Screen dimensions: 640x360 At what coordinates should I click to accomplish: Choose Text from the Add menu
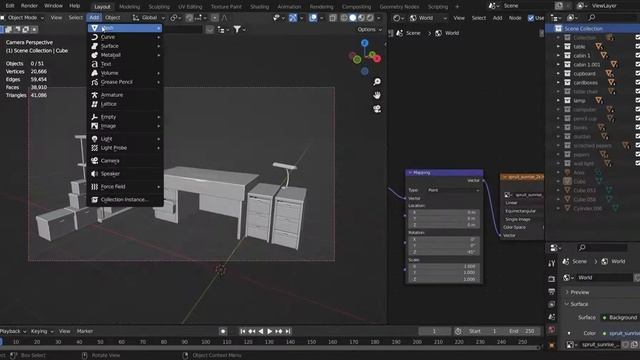point(125,64)
